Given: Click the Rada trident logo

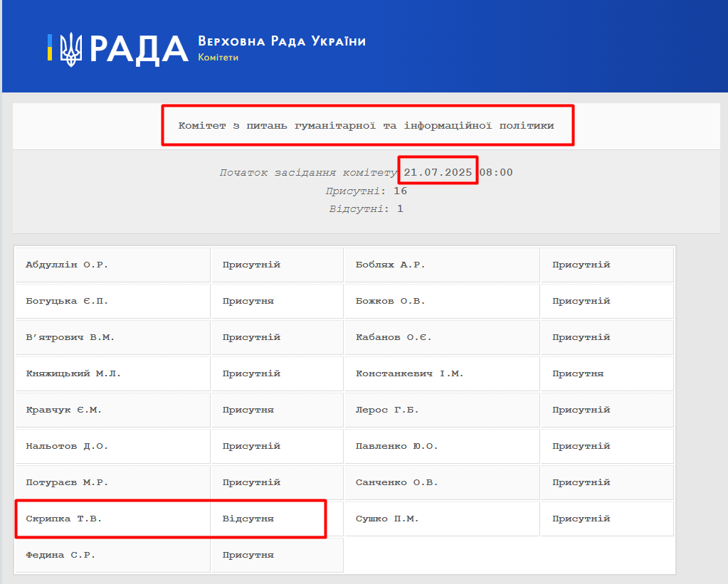Looking at the screenshot, I should tap(71, 49).
